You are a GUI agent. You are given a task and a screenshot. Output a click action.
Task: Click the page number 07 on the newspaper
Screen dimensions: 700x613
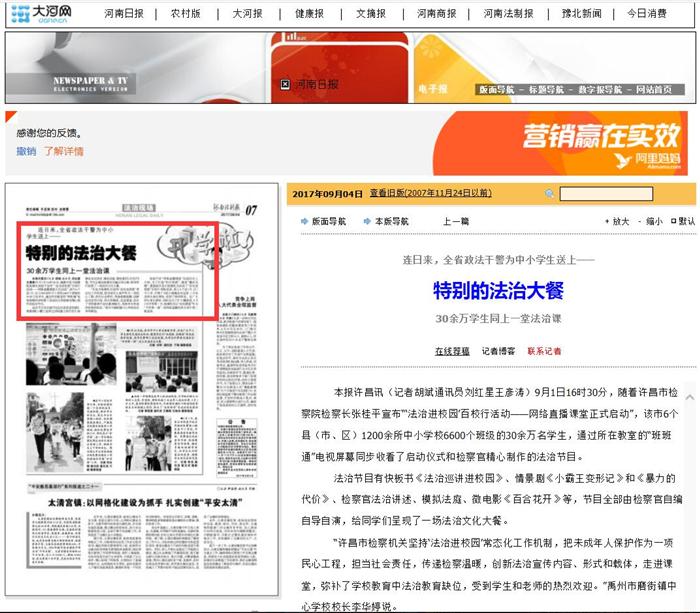(251, 210)
